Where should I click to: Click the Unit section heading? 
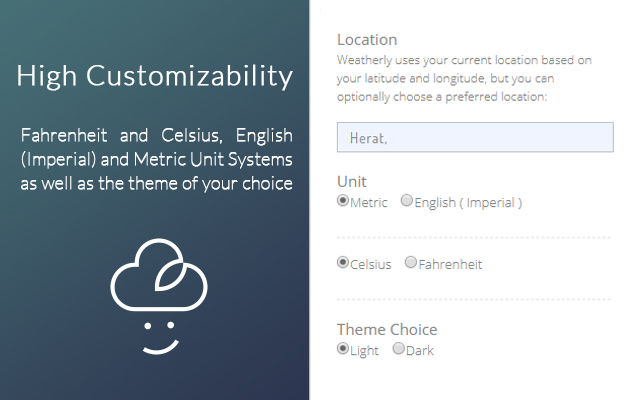pos(351,182)
